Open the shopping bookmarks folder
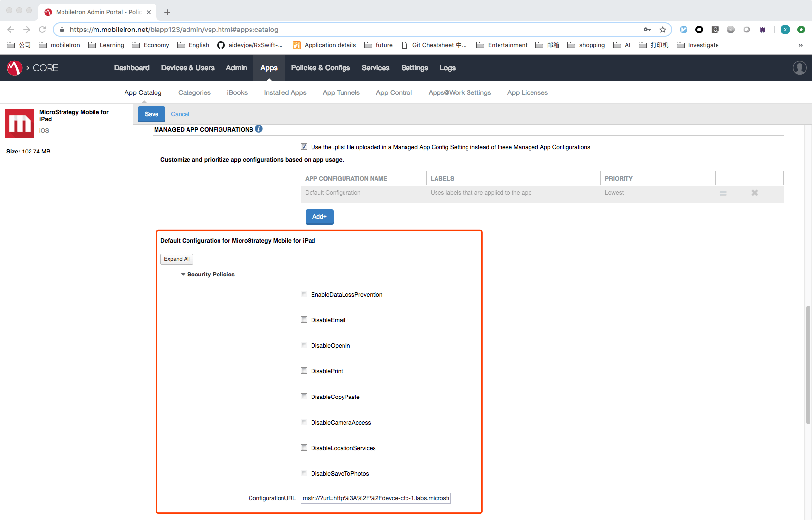This screenshot has height=520, width=812. pyautogui.click(x=586, y=45)
